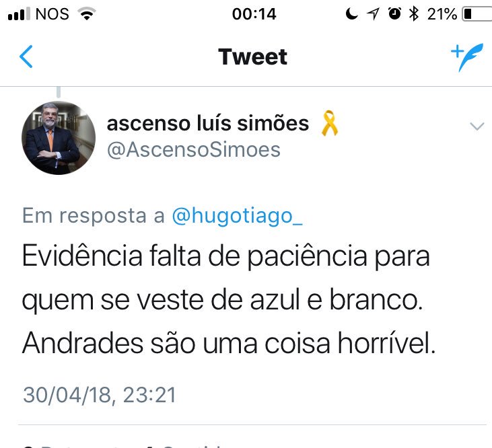Tap the yellow ribbon emoji
This screenshot has height=448, width=492.
(330, 123)
